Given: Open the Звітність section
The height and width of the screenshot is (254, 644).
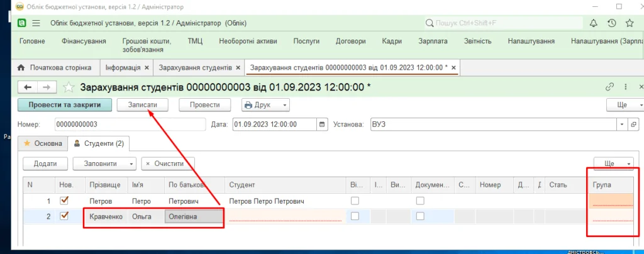Looking at the screenshot, I should 478,41.
